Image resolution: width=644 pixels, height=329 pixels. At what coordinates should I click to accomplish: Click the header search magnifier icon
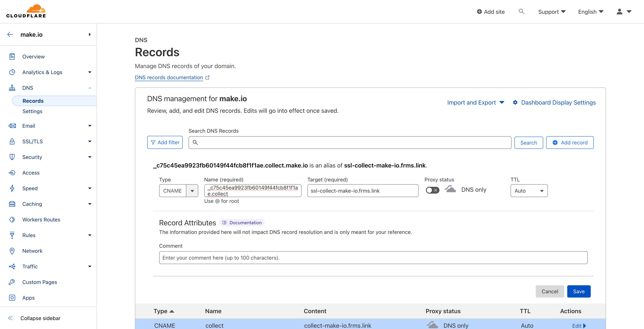click(x=522, y=12)
